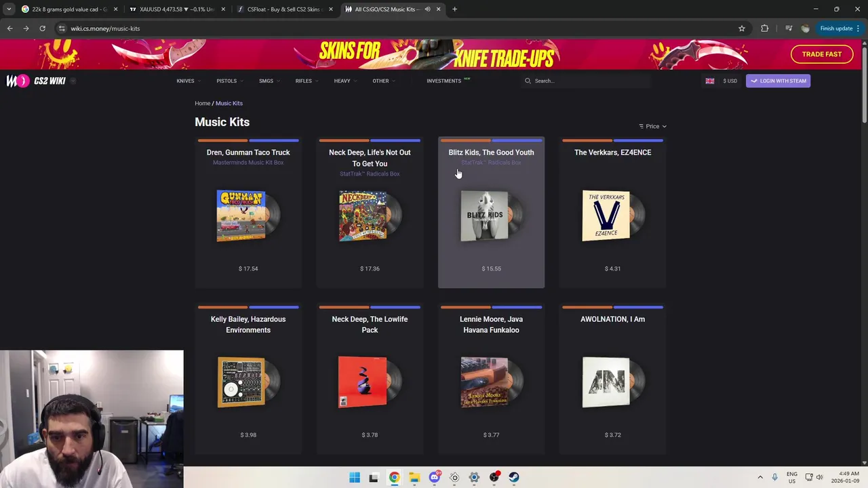The width and height of the screenshot is (868, 488).
Task: Click the UK flag language icon
Action: tap(709, 81)
